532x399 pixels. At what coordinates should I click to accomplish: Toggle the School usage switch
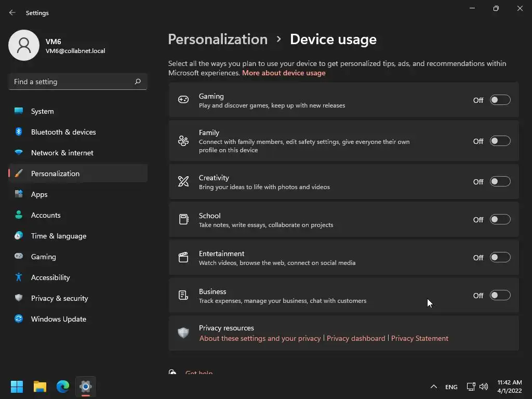coord(500,220)
